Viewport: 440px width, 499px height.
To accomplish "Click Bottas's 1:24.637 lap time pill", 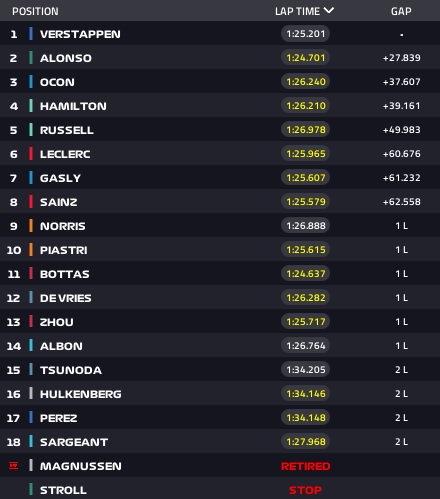I will click(x=306, y=274).
